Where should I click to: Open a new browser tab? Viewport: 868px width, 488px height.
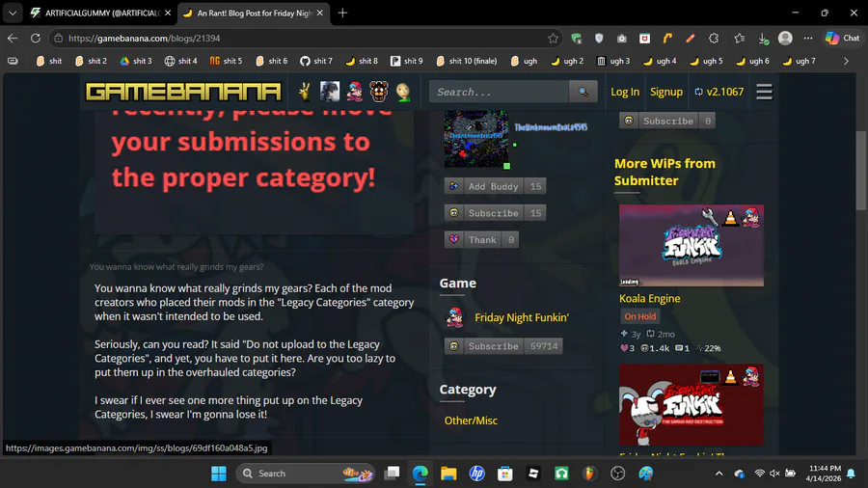(342, 13)
